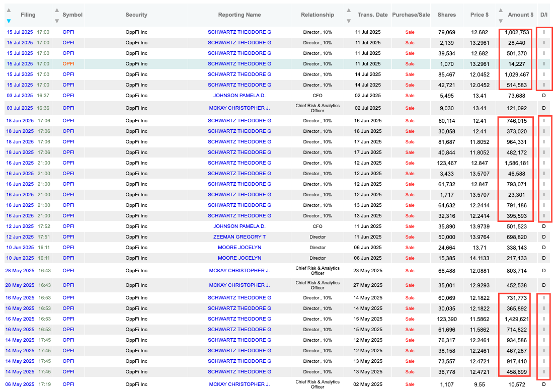Open the MCKAY CHRISTOPHER J. reporting name link
The height and width of the screenshot is (392, 557).
240,108
